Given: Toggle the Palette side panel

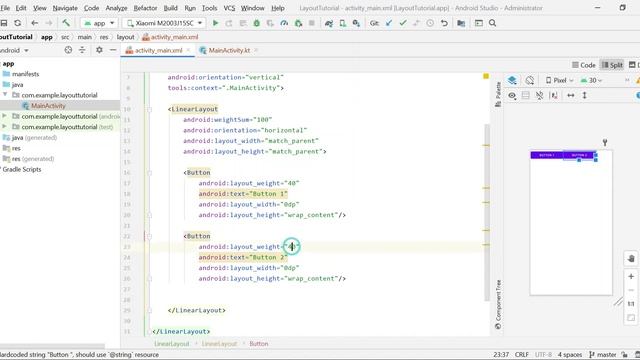Looking at the screenshot, I should click(x=498, y=94).
